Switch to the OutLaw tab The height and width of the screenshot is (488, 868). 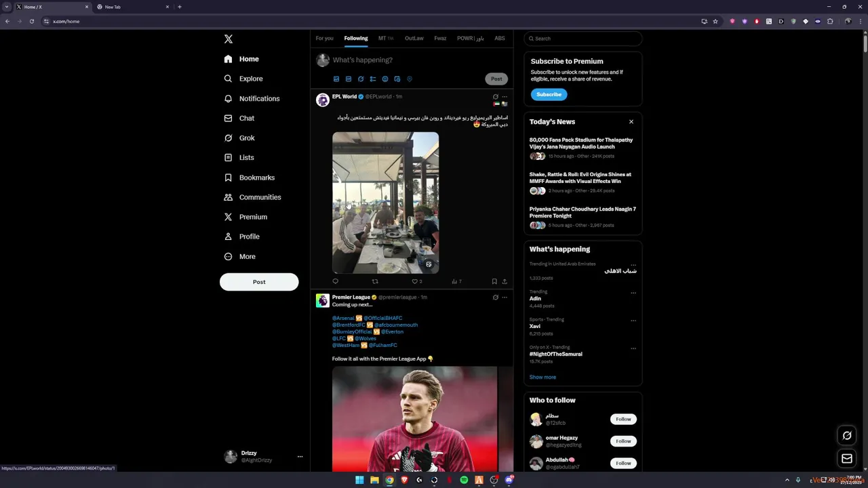pyautogui.click(x=414, y=39)
